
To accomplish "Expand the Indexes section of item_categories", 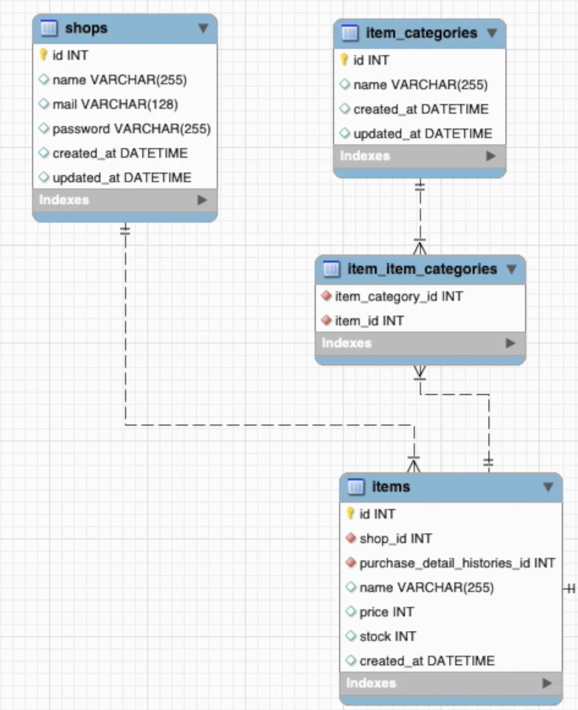I will pyautogui.click(x=491, y=156).
